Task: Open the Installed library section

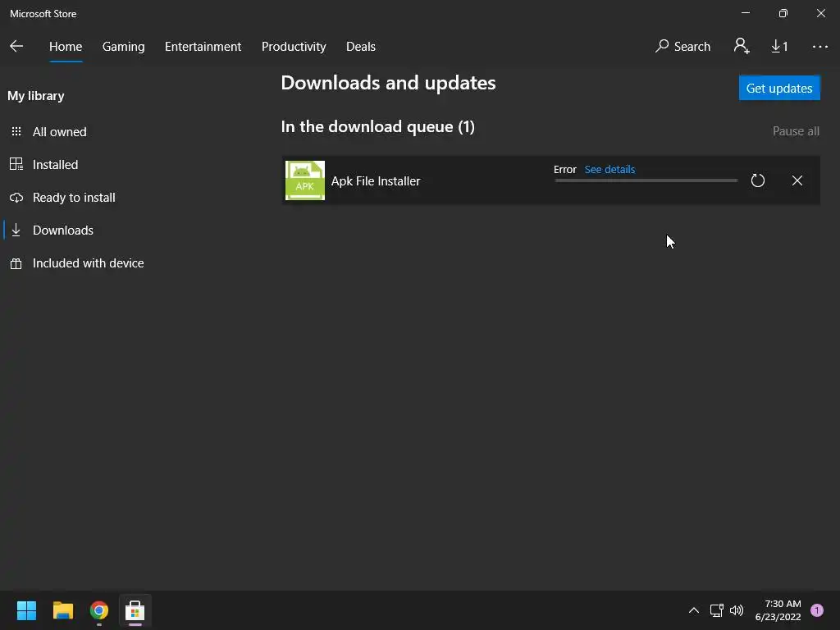Action: [x=55, y=164]
